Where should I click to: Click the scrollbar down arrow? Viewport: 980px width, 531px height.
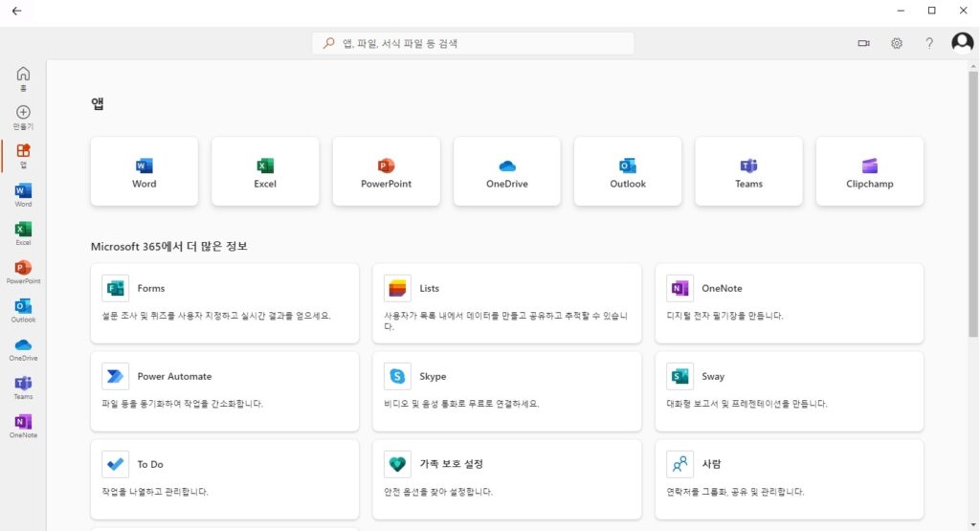973,525
